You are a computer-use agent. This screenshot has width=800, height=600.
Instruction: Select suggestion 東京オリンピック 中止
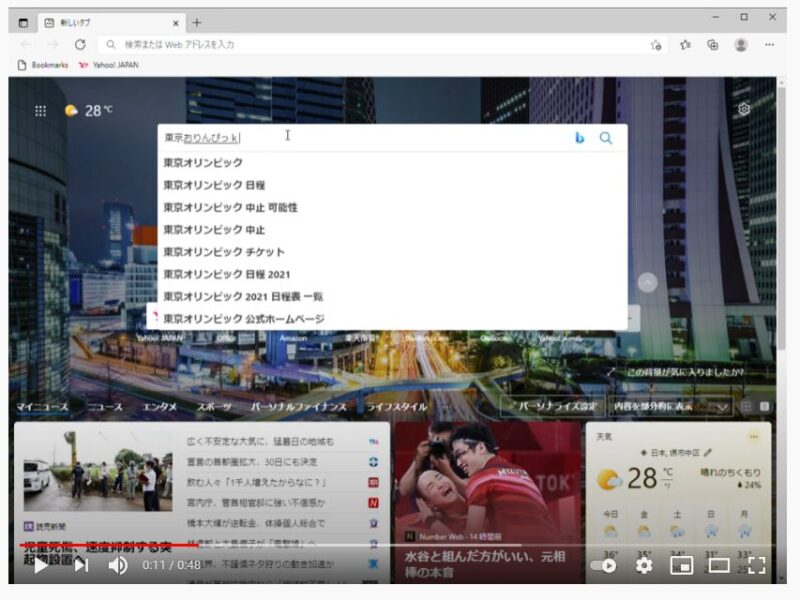[x=392, y=230]
